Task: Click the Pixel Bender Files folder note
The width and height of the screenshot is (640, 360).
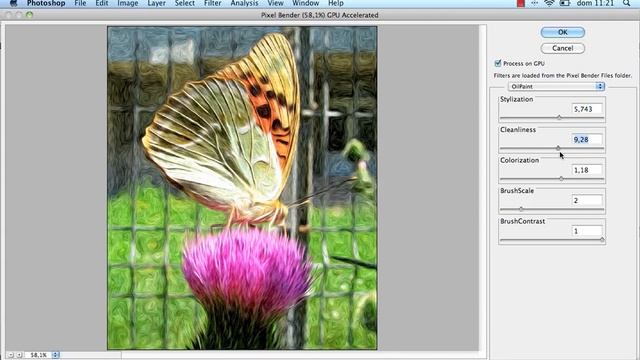Action: [x=562, y=76]
